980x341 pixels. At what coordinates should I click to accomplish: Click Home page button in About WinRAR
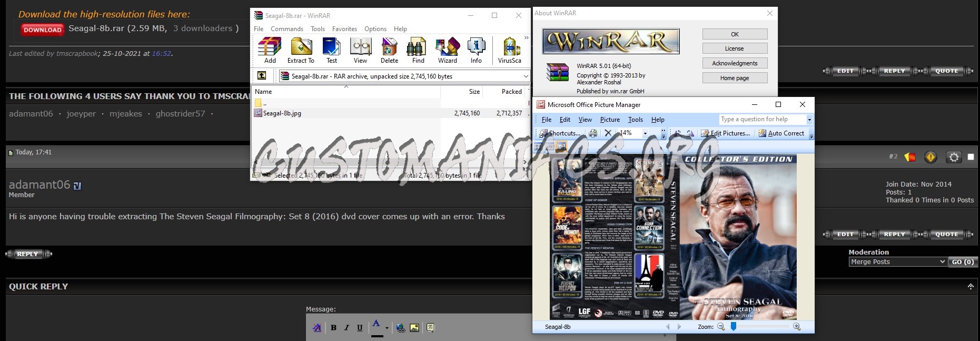pyautogui.click(x=735, y=78)
